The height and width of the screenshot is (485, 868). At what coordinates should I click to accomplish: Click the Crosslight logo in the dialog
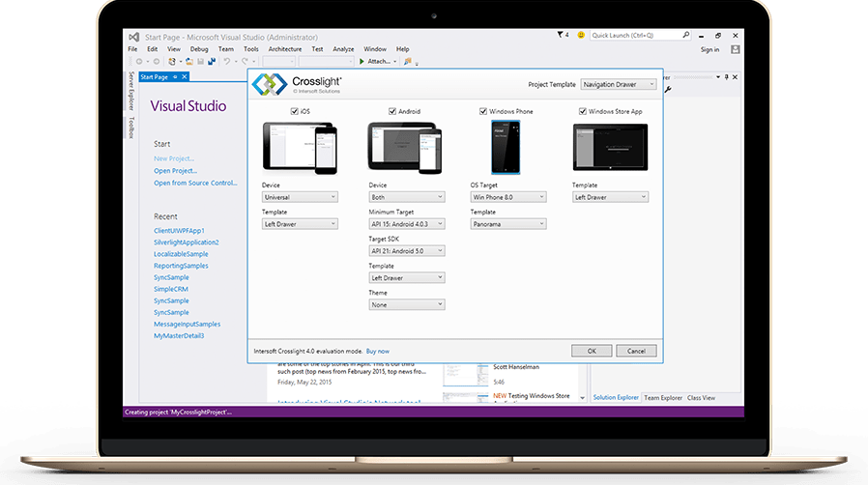point(270,84)
